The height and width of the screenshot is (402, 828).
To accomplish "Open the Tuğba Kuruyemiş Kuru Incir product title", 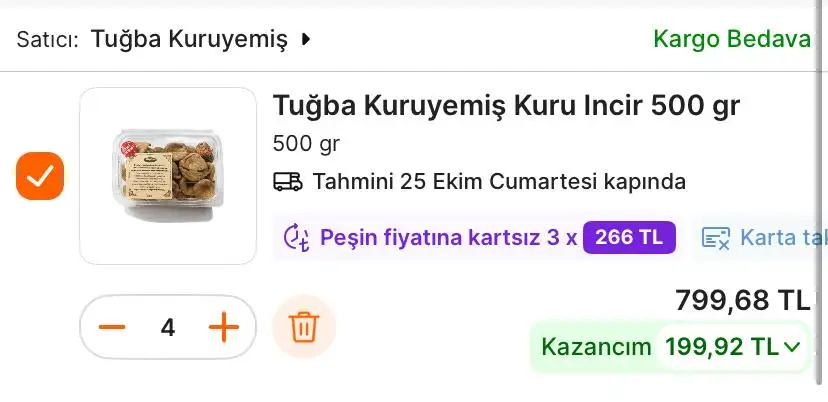I will pos(506,106).
